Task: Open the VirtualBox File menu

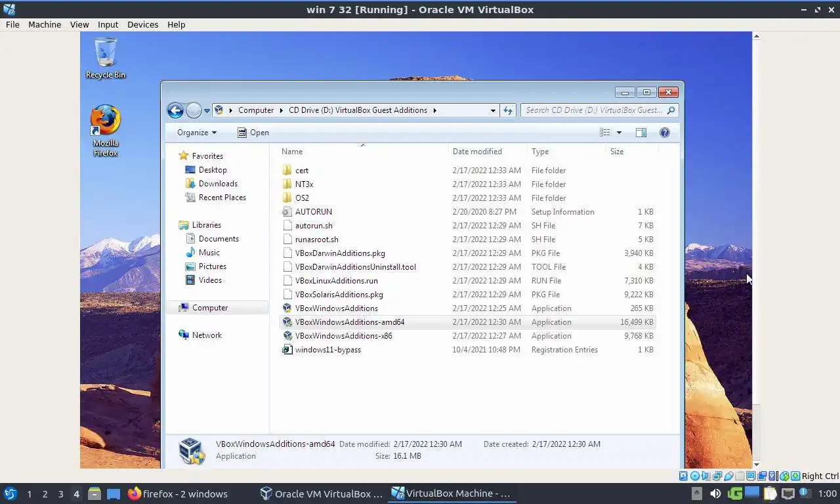Action: tap(12, 24)
